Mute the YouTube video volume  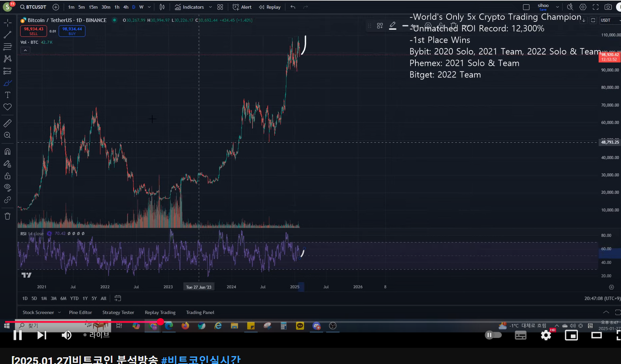(x=66, y=335)
